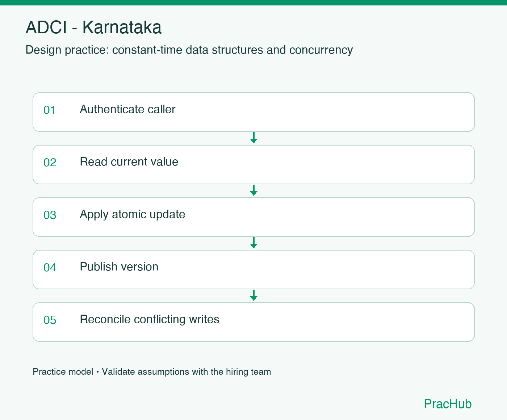Select the Authenticate caller step box
Image resolution: width=507 pixels, height=420 pixels.
253,112
